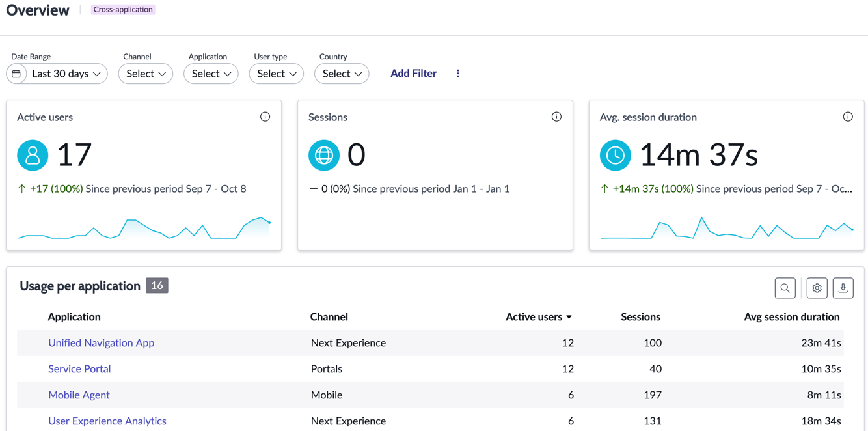The width and height of the screenshot is (868, 431).
Task: Open the more filter options kebab menu
Action: 458,74
